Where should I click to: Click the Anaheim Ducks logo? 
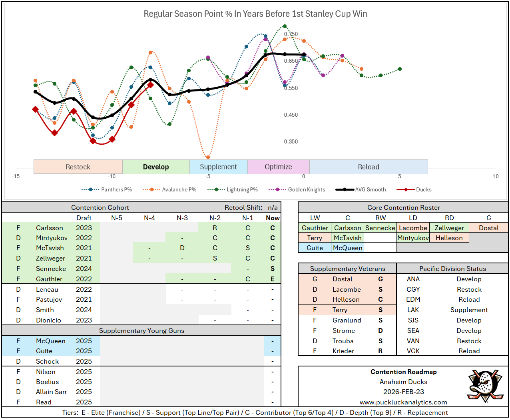(x=484, y=386)
